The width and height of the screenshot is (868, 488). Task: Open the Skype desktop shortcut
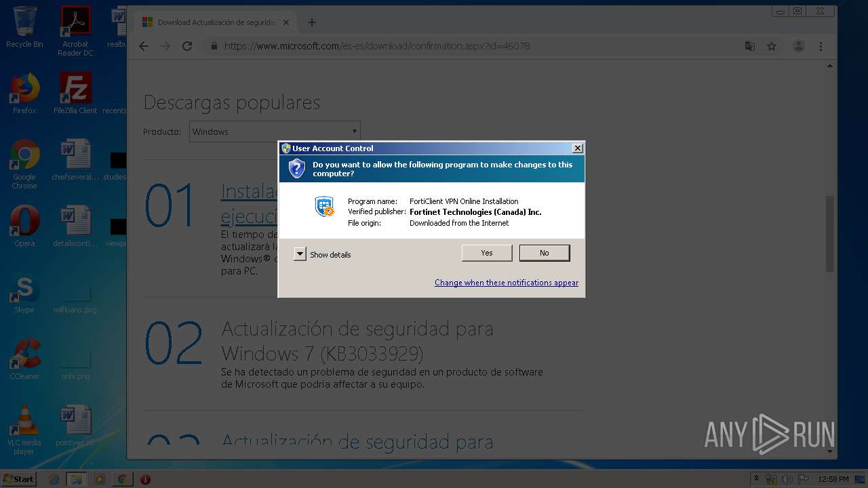click(x=24, y=293)
